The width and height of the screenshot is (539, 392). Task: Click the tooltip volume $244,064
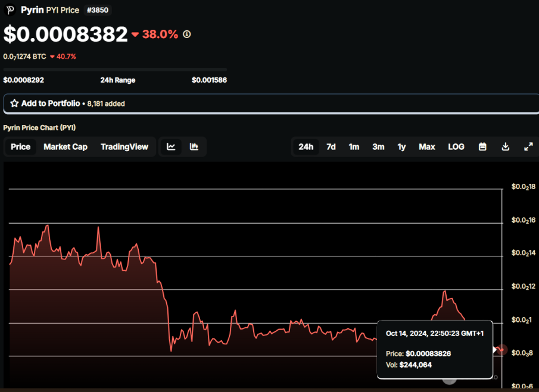click(415, 365)
